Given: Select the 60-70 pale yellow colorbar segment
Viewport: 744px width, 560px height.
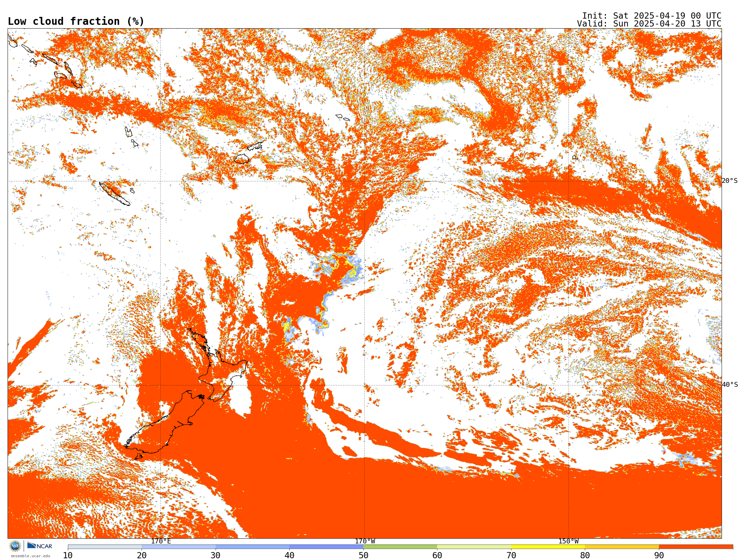Looking at the screenshot, I should (474, 547).
